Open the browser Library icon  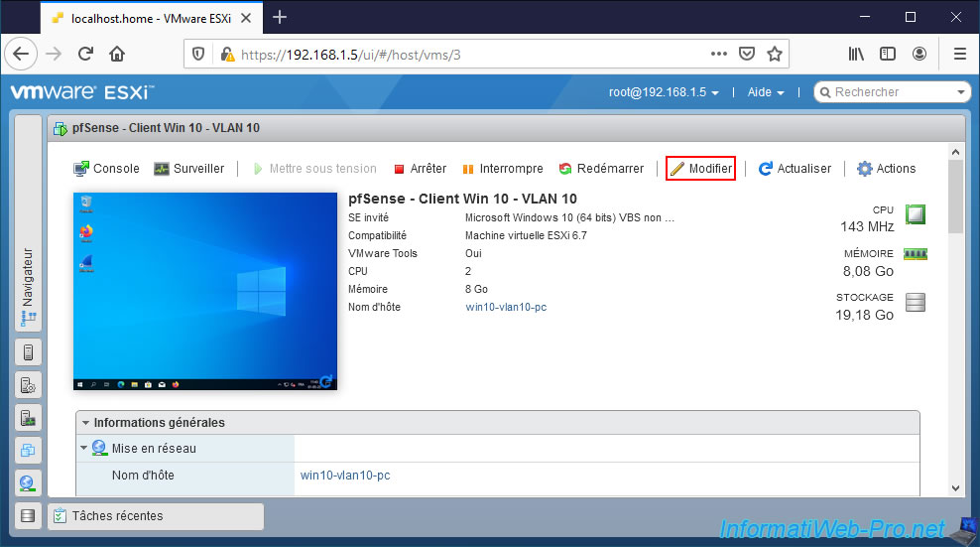(x=856, y=54)
